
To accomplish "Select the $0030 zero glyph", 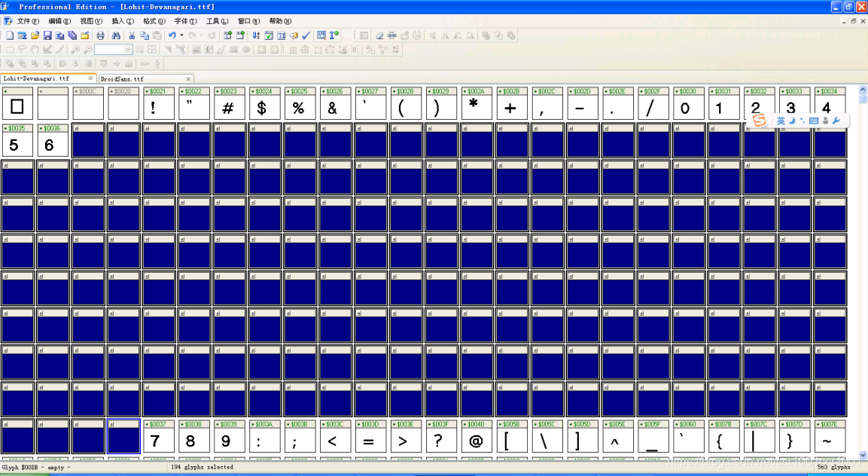I will (x=689, y=103).
